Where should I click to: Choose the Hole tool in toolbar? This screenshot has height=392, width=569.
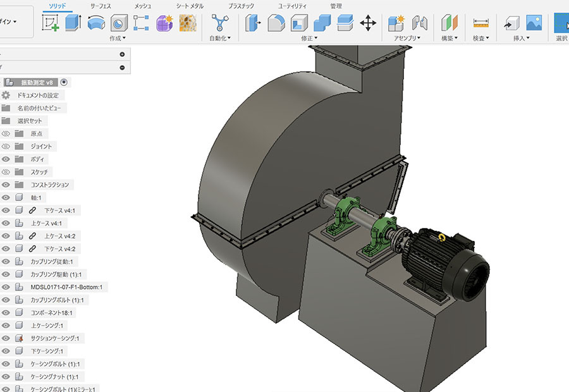118,23
